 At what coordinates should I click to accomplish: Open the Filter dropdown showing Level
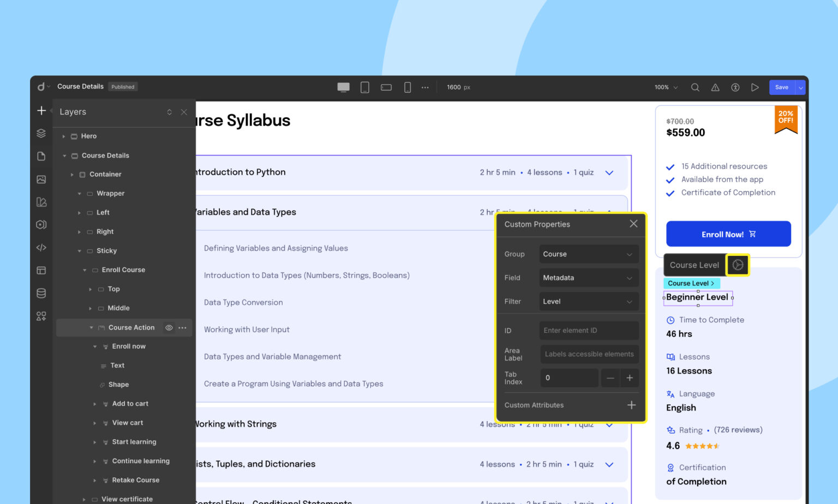click(x=588, y=302)
